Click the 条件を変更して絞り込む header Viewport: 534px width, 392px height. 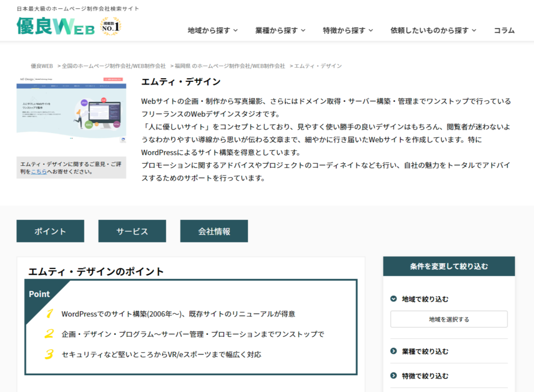(x=449, y=266)
